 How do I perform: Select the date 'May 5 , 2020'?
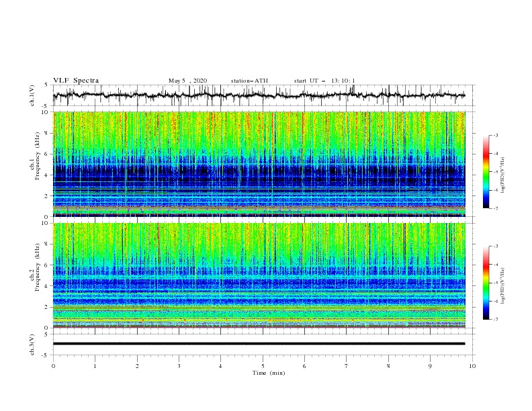[187, 81]
